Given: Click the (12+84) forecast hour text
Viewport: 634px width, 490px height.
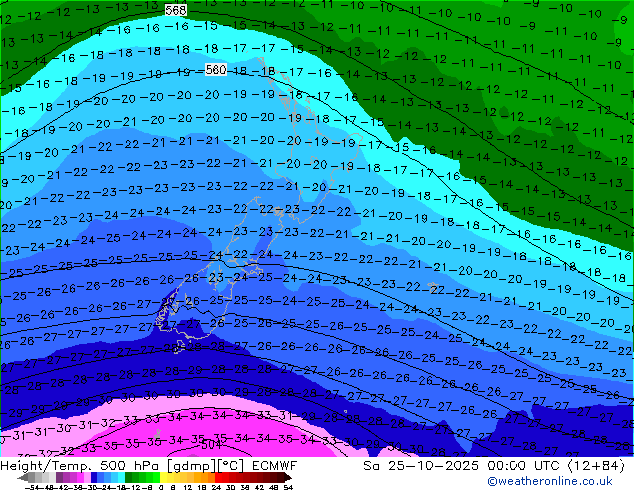Looking at the screenshot, I should [596, 466].
